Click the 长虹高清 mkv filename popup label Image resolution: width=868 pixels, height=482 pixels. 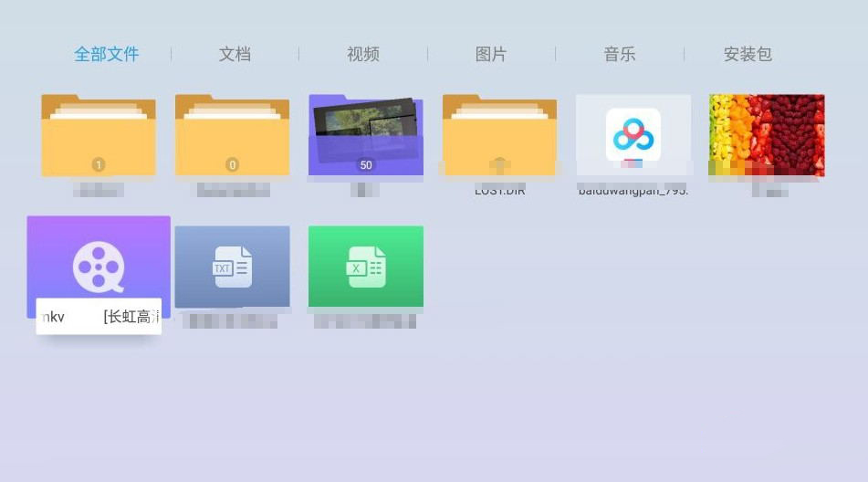[x=99, y=317]
